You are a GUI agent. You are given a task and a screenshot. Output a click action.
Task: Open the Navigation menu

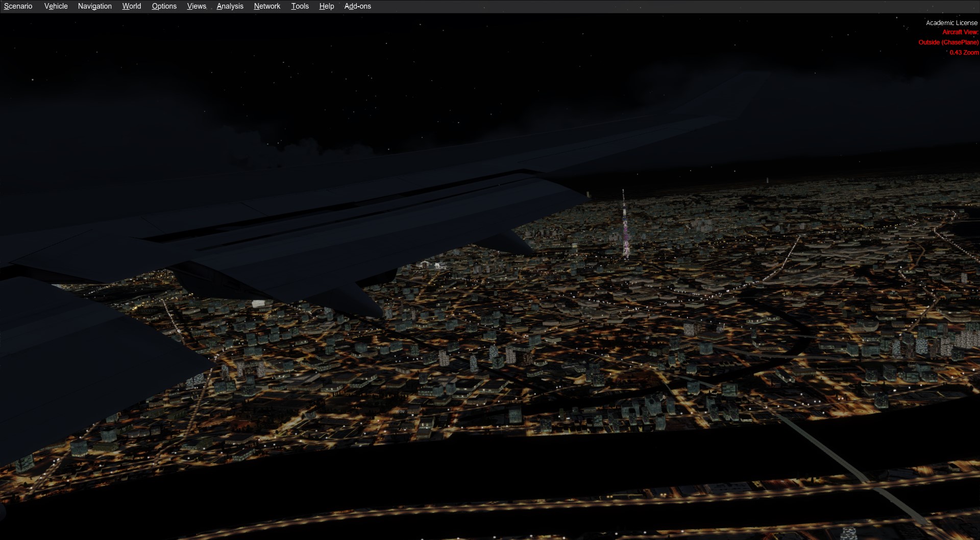(x=94, y=6)
